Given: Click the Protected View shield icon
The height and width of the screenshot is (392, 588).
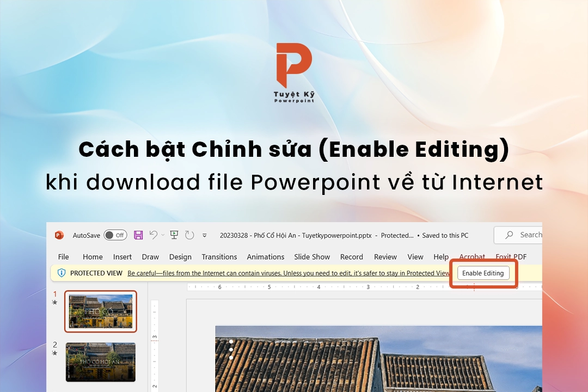Looking at the screenshot, I should pos(62,273).
